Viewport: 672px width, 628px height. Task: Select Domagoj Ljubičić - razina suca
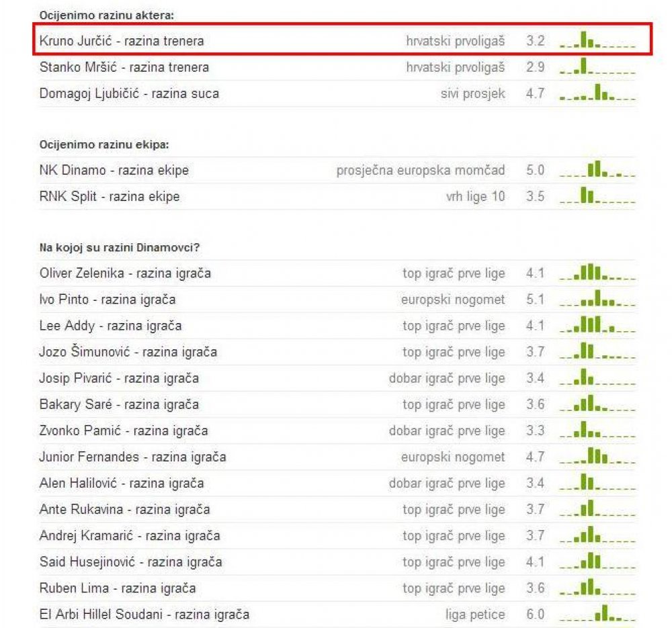pyautogui.click(x=130, y=93)
